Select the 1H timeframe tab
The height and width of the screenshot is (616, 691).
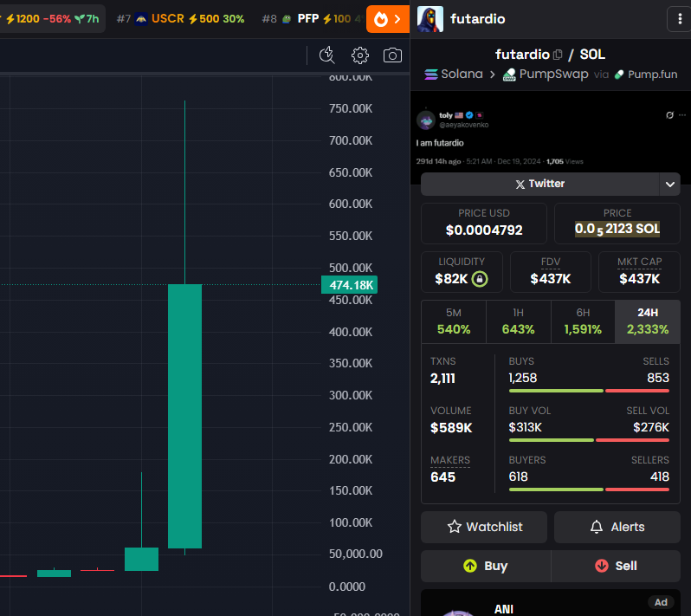point(519,321)
